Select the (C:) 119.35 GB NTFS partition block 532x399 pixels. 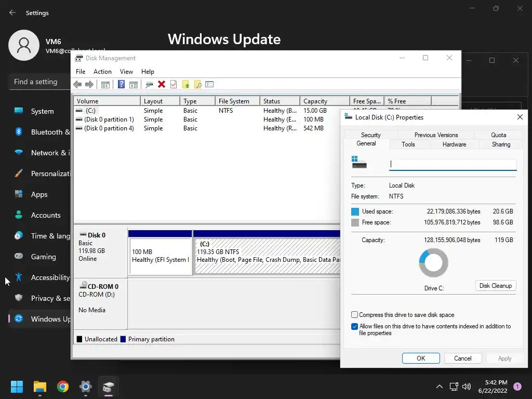(x=268, y=256)
